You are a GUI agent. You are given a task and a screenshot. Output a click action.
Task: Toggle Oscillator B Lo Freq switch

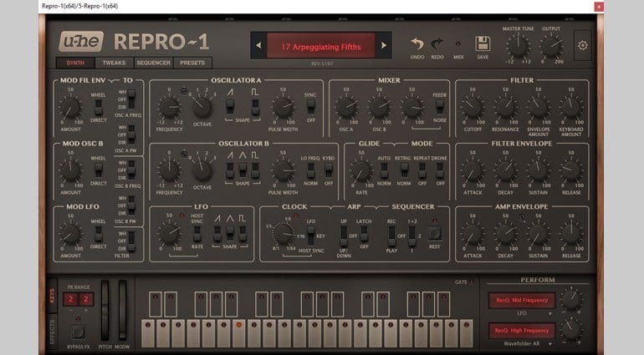[x=311, y=170]
